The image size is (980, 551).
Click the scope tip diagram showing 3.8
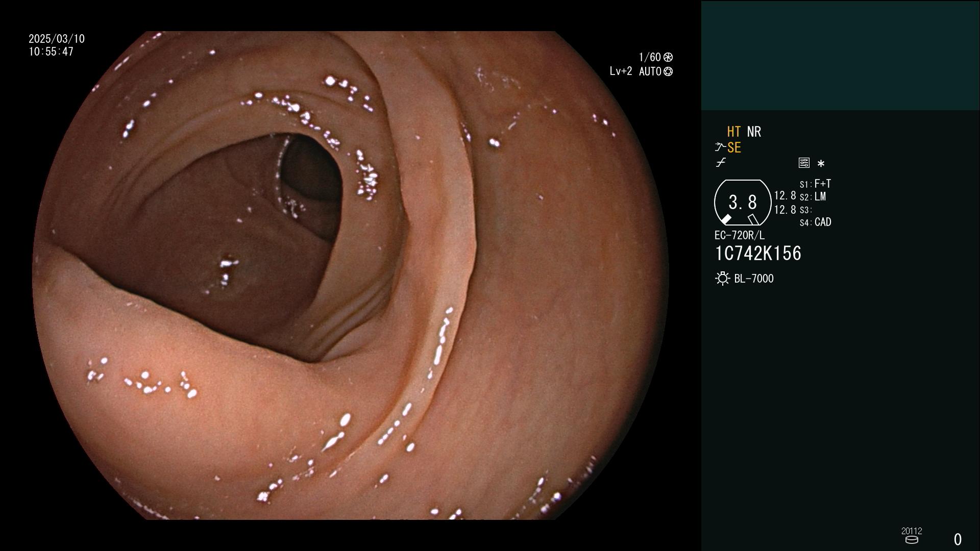[743, 203]
